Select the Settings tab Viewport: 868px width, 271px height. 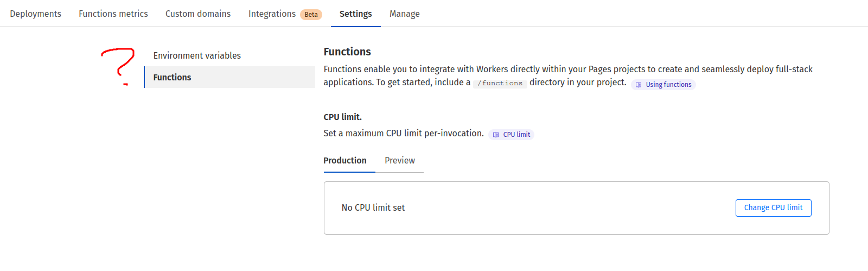coord(355,14)
